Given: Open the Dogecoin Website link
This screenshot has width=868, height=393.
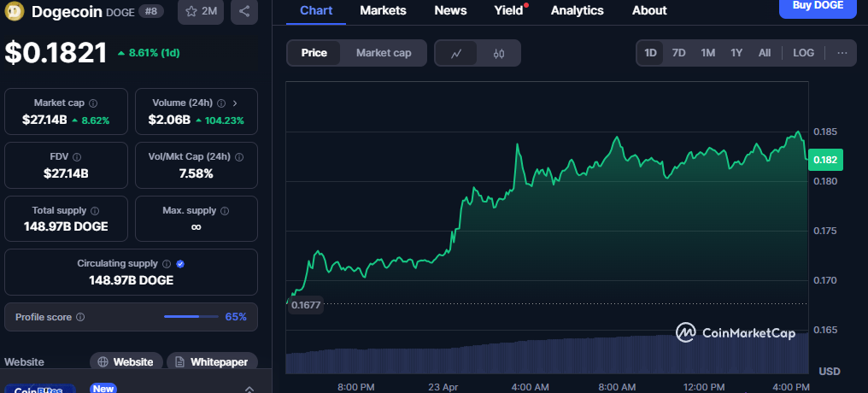Looking at the screenshot, I should 126,362.
